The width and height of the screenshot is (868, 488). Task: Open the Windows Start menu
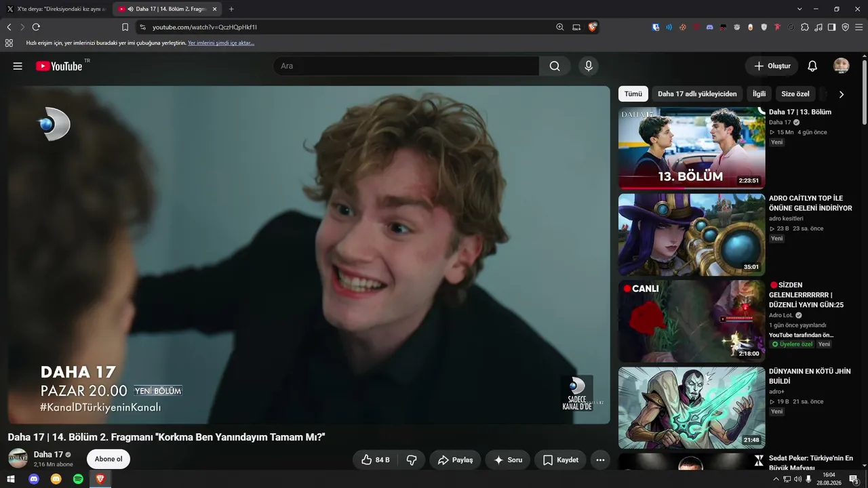pyautogui.click(x=11, y=479)
